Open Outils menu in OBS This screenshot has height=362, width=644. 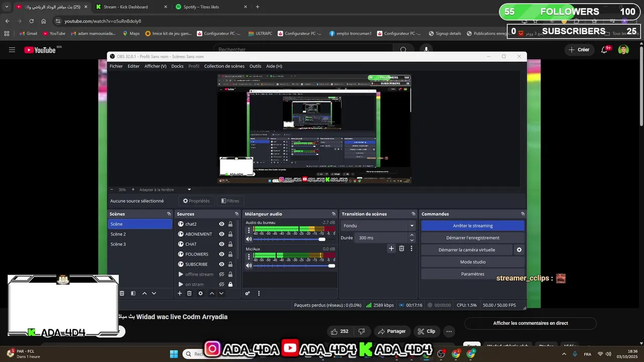pyautogui.click(x=255, y=66)
